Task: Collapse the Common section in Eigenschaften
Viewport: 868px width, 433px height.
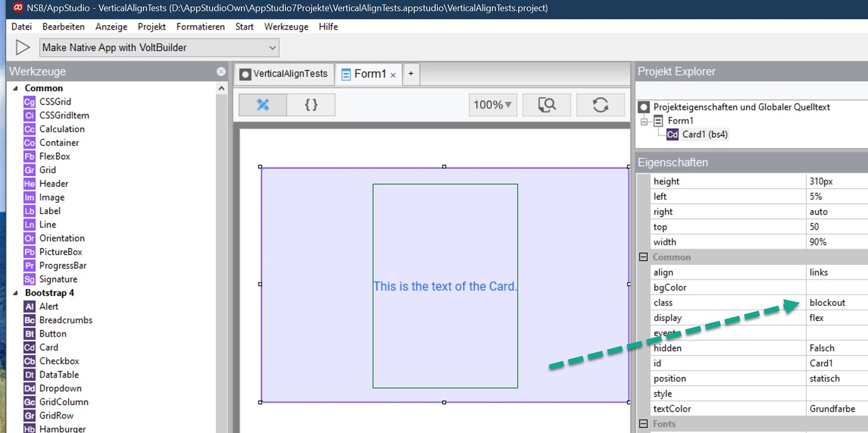Action: pos(643,257)
